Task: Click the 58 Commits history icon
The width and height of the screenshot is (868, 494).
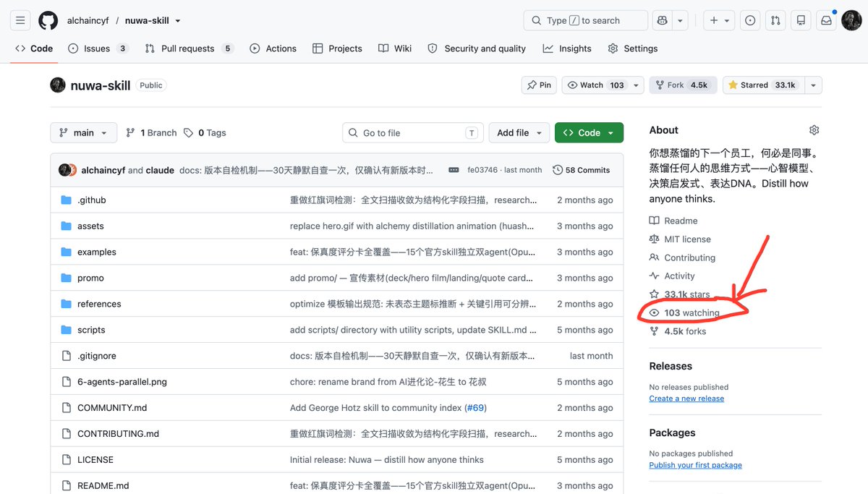Action: 557,170
